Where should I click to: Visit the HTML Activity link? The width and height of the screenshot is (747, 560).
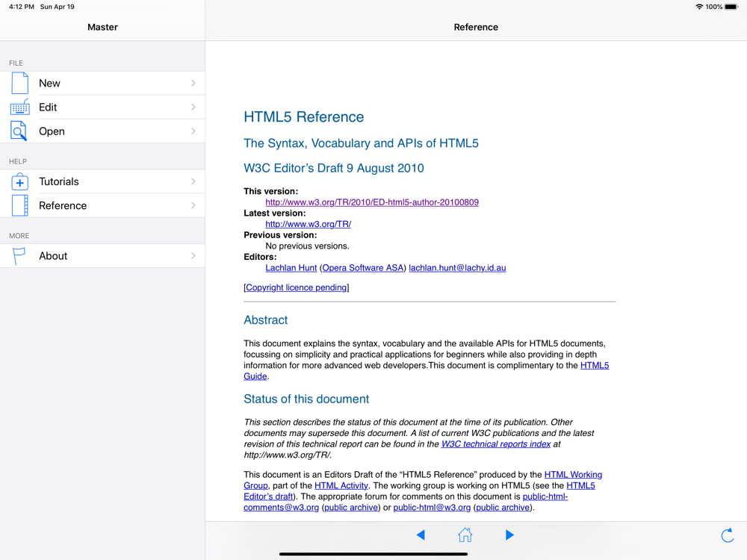341,486
